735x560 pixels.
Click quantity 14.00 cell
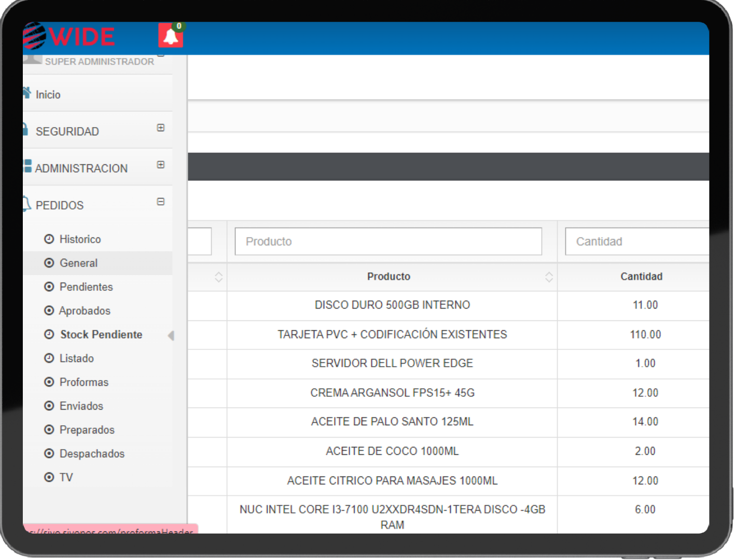645,422
